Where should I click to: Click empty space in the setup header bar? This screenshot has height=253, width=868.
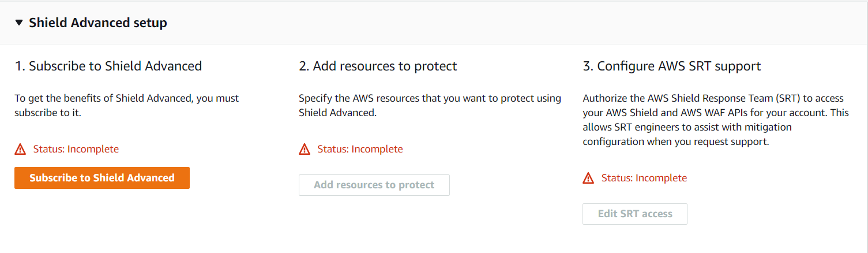click(519, 23)
